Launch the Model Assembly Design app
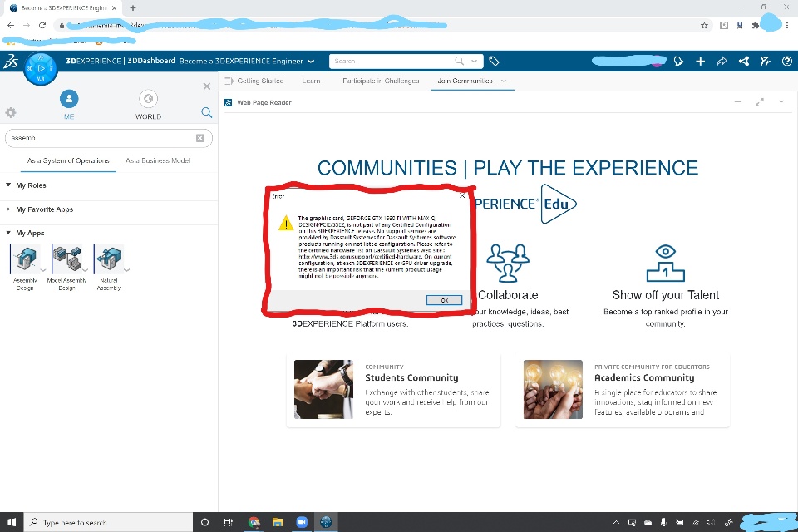The image size is (798, 532). (67, 259)
